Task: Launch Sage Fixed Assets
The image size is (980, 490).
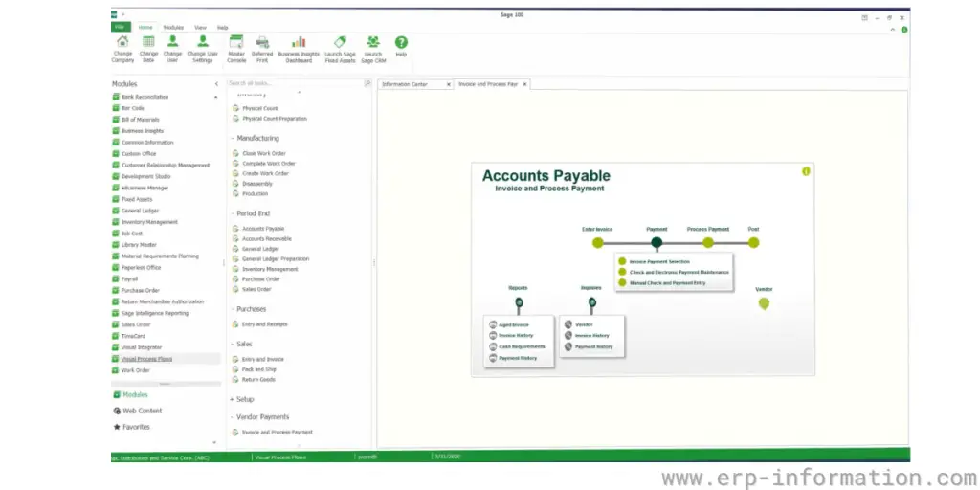Action: [x=340, y=50]
